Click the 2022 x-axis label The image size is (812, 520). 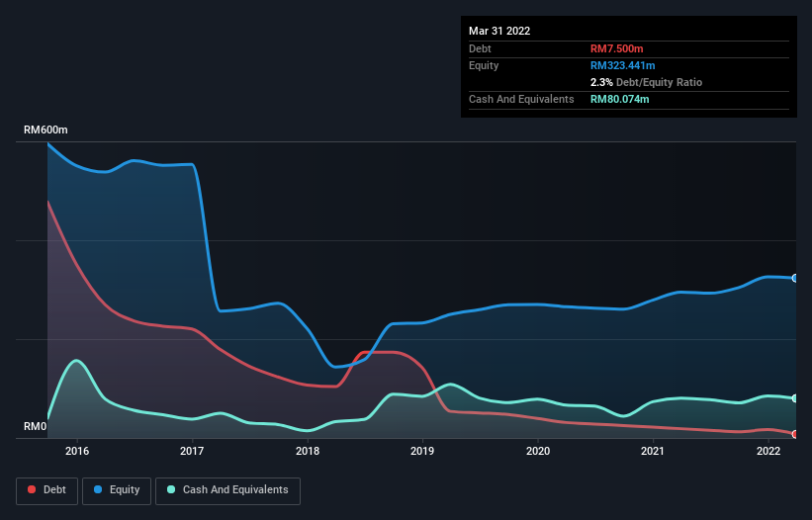click(768, 451)
